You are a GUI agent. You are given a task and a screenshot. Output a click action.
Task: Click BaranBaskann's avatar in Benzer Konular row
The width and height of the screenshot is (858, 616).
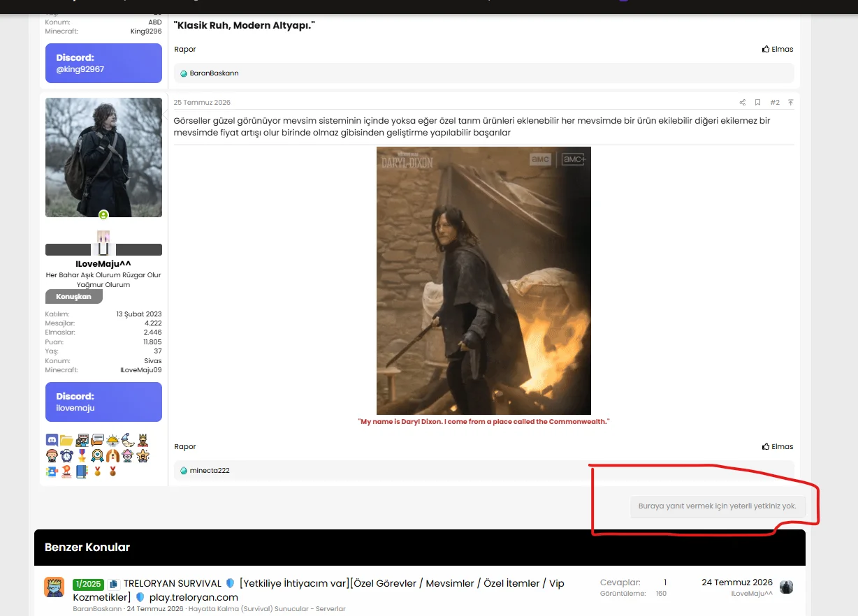[54, 587]
